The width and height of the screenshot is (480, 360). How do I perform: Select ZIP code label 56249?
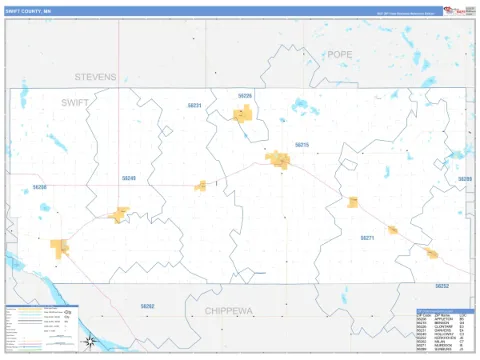click(129, 178)
